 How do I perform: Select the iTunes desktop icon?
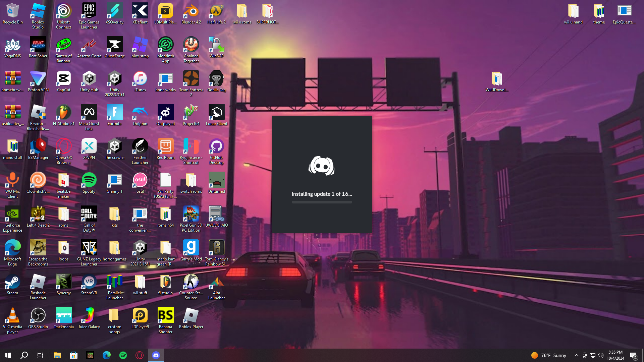tap(140, 82)
